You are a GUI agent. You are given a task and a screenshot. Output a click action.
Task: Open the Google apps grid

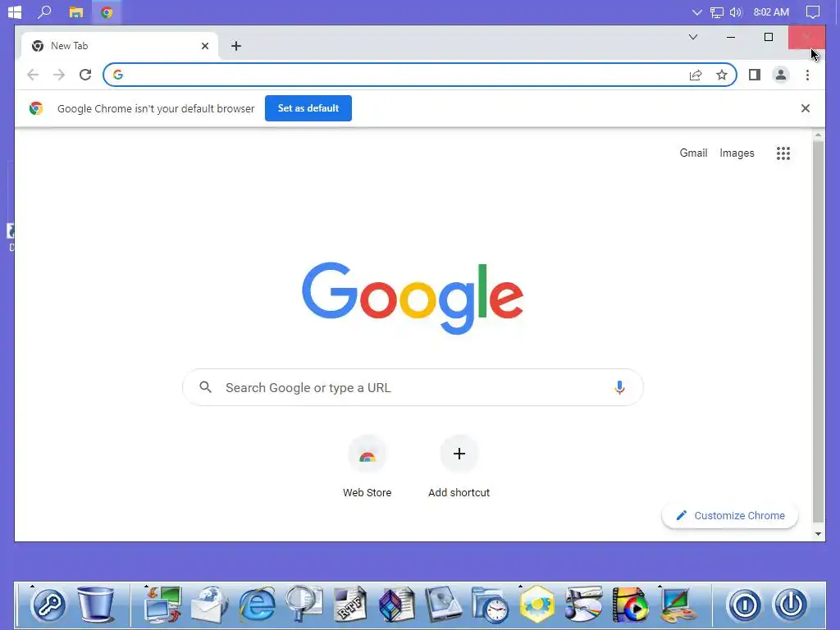[783, 153]
